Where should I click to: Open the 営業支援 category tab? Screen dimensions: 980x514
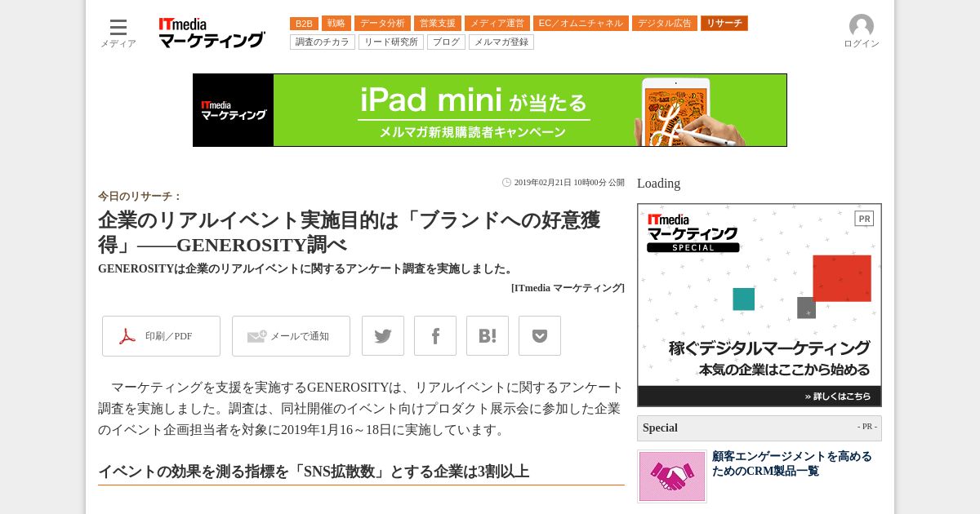(438, 24)
